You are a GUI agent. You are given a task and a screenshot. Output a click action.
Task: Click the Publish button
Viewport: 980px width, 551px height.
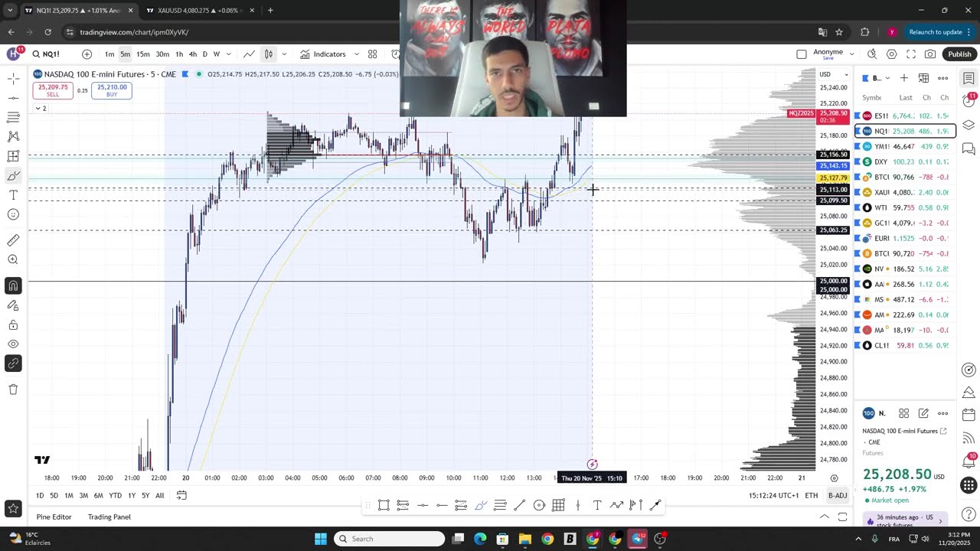[959, 54]
